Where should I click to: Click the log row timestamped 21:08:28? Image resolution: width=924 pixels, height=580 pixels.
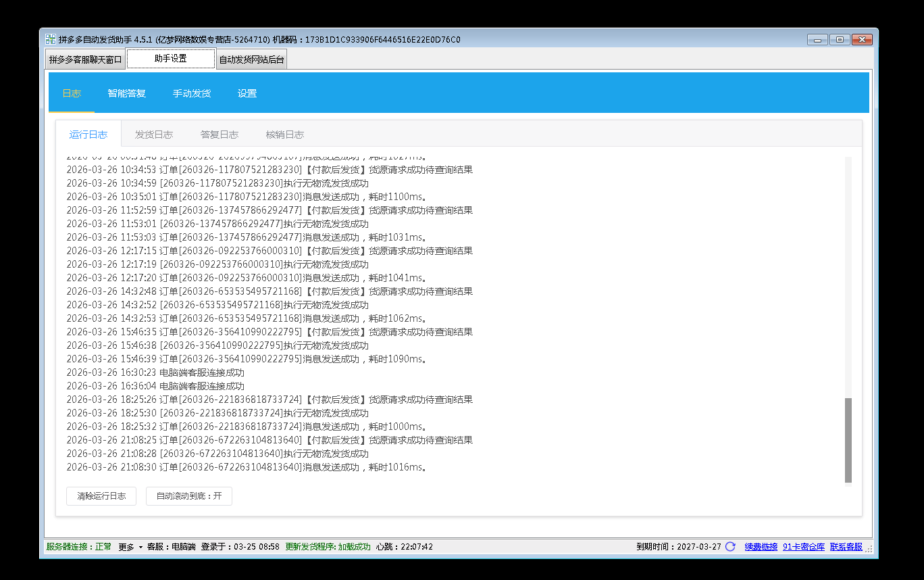click(x=217, y=454)
